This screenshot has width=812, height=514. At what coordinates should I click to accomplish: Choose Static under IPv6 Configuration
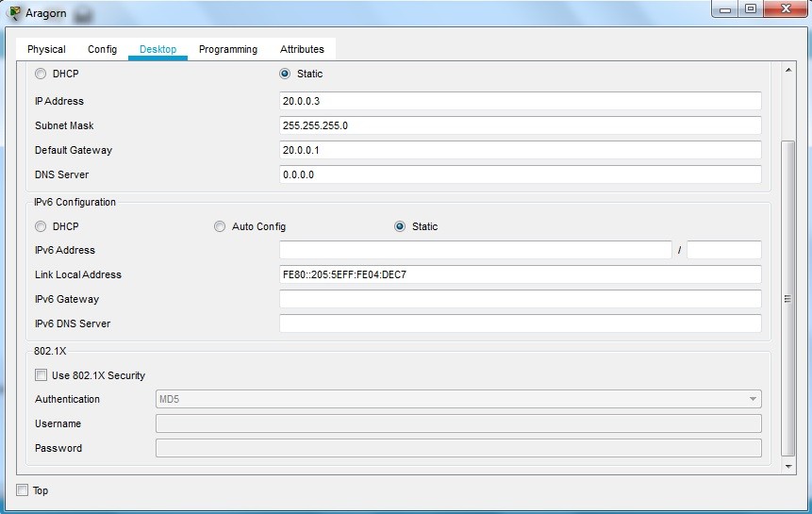point(400,226)
